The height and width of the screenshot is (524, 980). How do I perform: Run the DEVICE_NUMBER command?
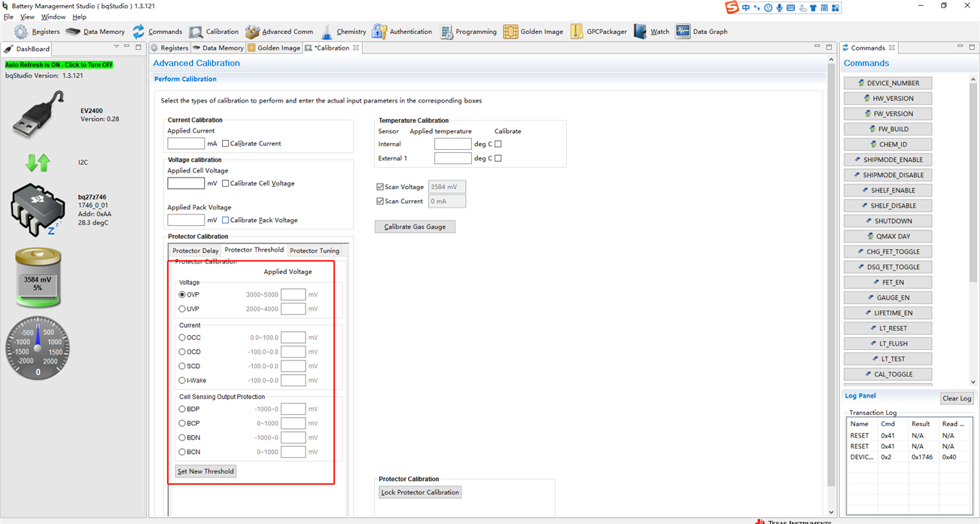(x=887, y=83)
